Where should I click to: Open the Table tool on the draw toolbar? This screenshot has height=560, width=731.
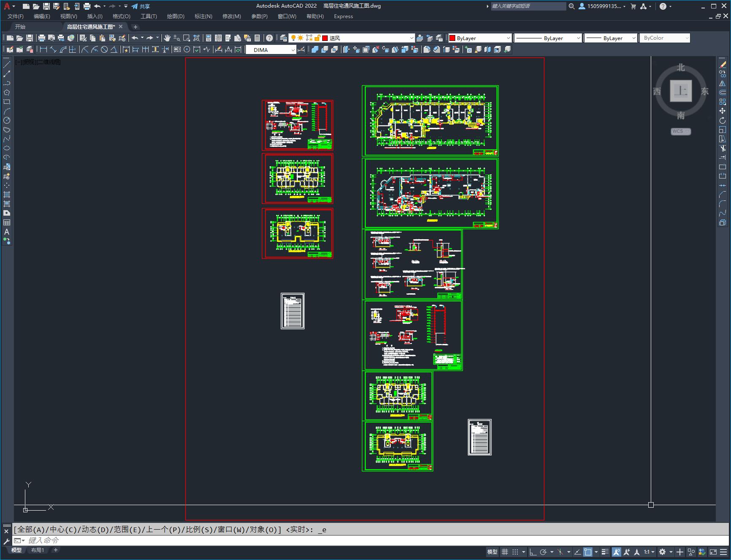coord(7,222)
